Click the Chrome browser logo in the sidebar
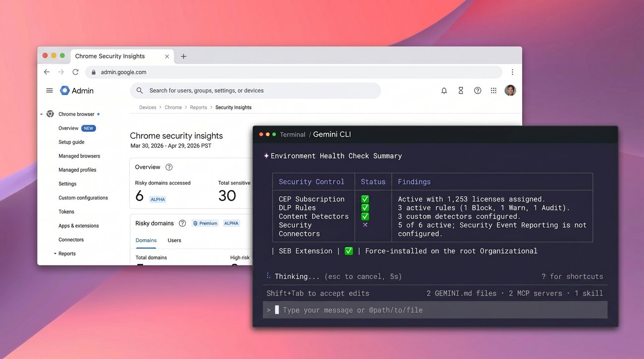The image size is (644, 359). coord(50,114)
